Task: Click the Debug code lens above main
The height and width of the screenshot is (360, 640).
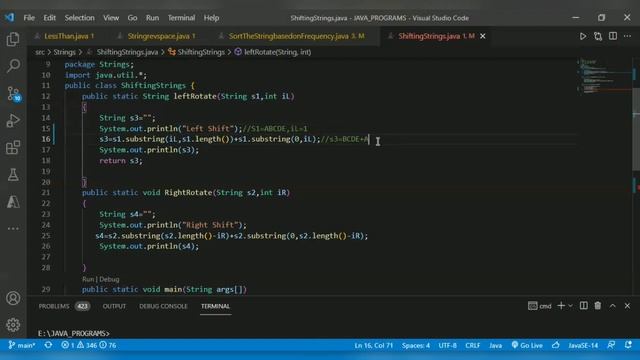Action: pos(109,279)
